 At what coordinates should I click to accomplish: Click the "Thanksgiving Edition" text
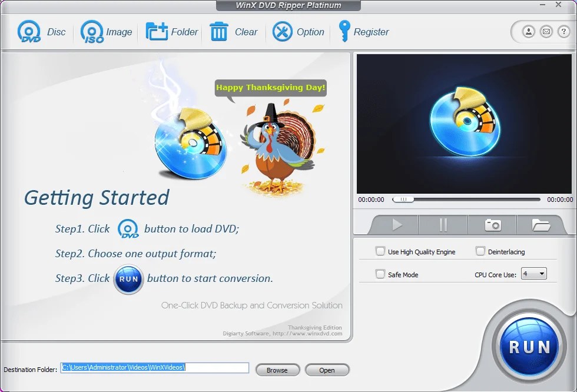coord(314,327)
